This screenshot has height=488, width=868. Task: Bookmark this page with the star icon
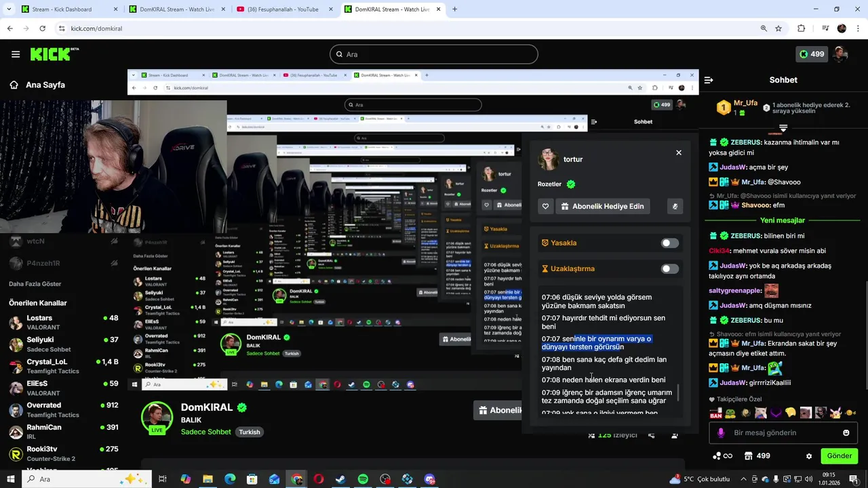pos(778,28)
